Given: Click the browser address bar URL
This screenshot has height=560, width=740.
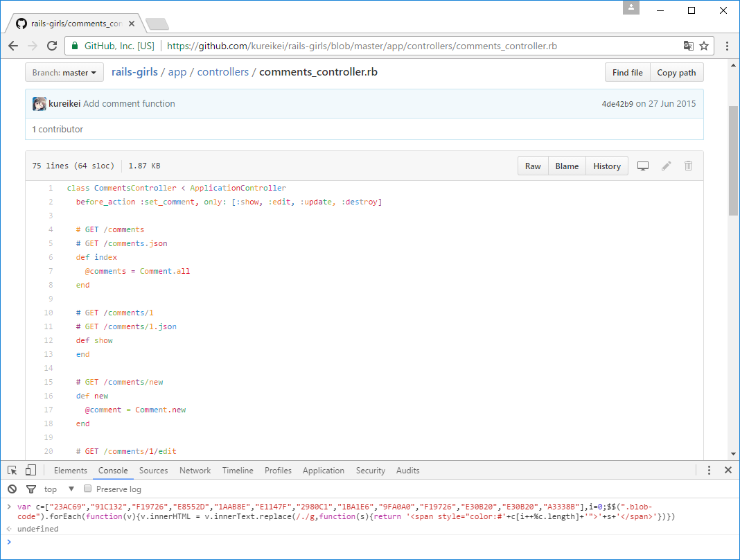Looking at the screenshot, I should tap(362, 46).
